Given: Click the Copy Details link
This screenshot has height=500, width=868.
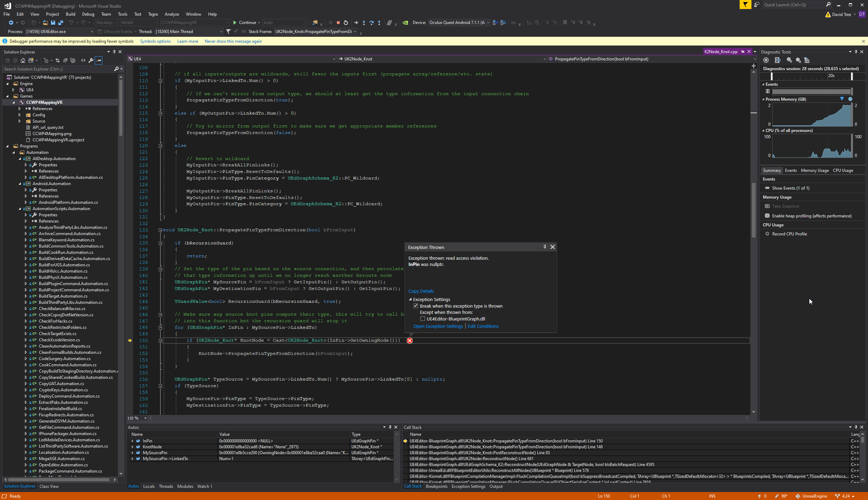Looking at the screenshot, I should [421, 291].
